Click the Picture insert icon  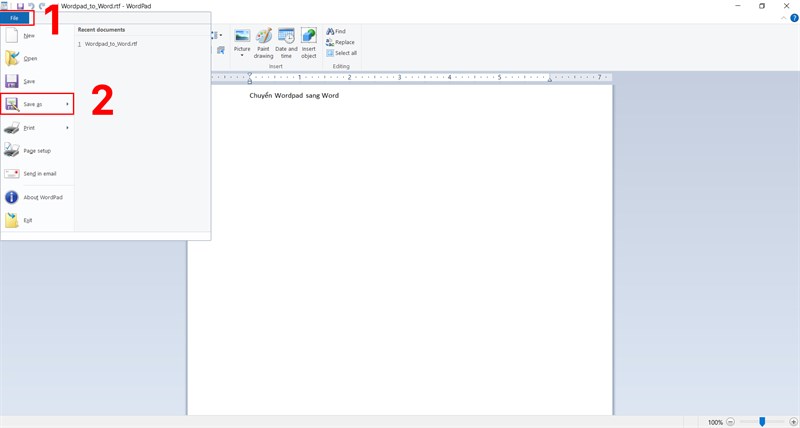click(x=242, y=36)
